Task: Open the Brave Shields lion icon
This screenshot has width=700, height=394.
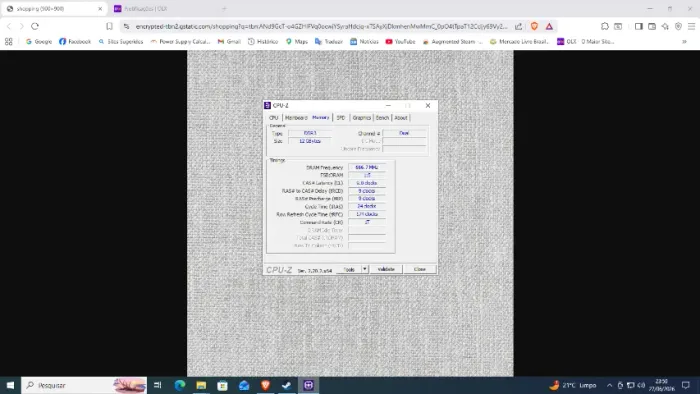Action: 534,26
